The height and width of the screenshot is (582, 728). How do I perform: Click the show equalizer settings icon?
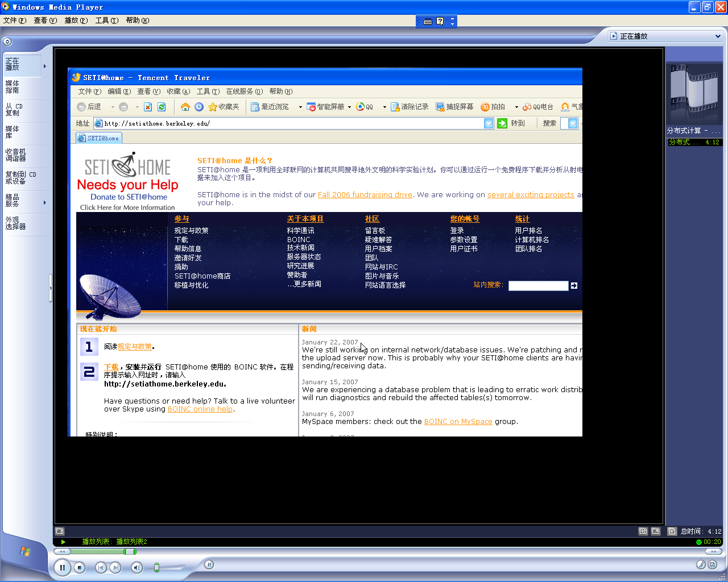pyautogui.click(x=60, y=531)
